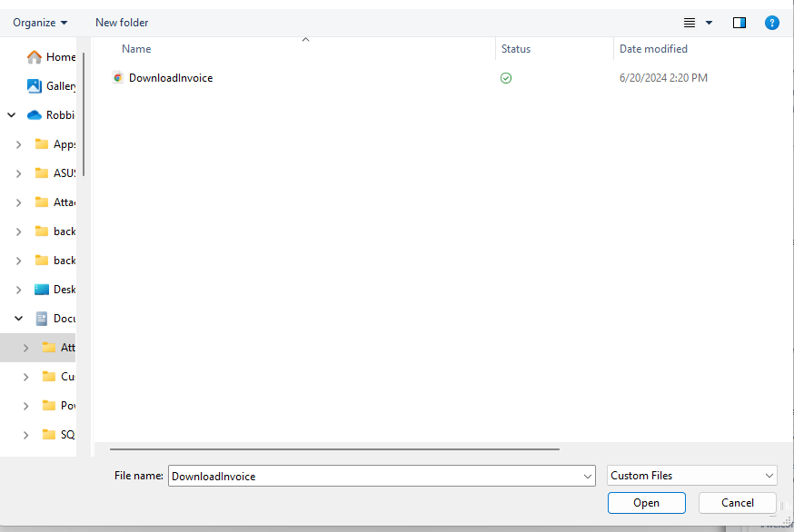Expand the ASUS folder chevron
This screenshot has height=532, width=794.
(18, 172)
